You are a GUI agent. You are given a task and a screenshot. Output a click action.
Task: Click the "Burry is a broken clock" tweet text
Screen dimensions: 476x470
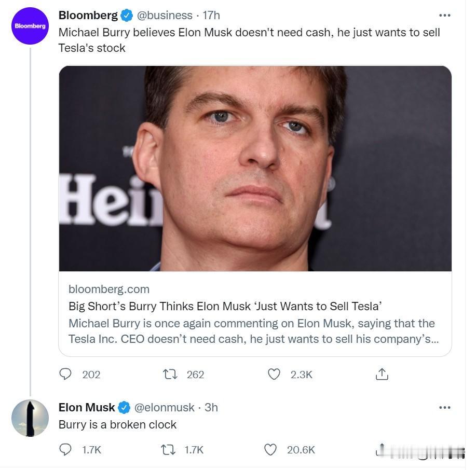pos(117,424)
